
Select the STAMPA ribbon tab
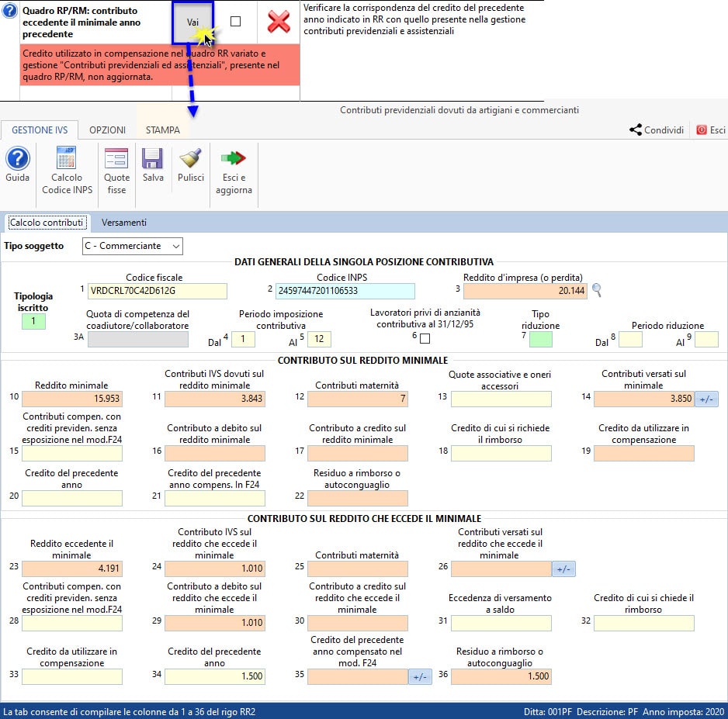(x=161, y=130)
